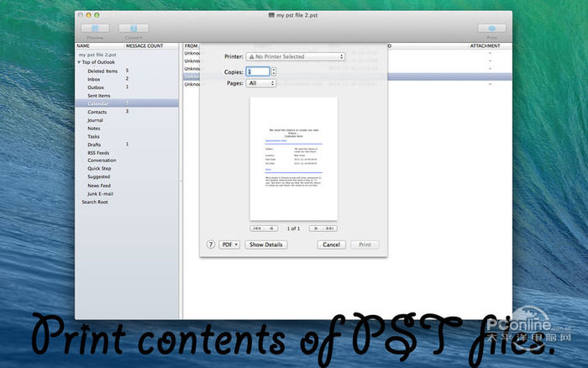The image size is (588, 368).
Task: Open the Printer selection dropdown
Action: [x=296, y=56]
